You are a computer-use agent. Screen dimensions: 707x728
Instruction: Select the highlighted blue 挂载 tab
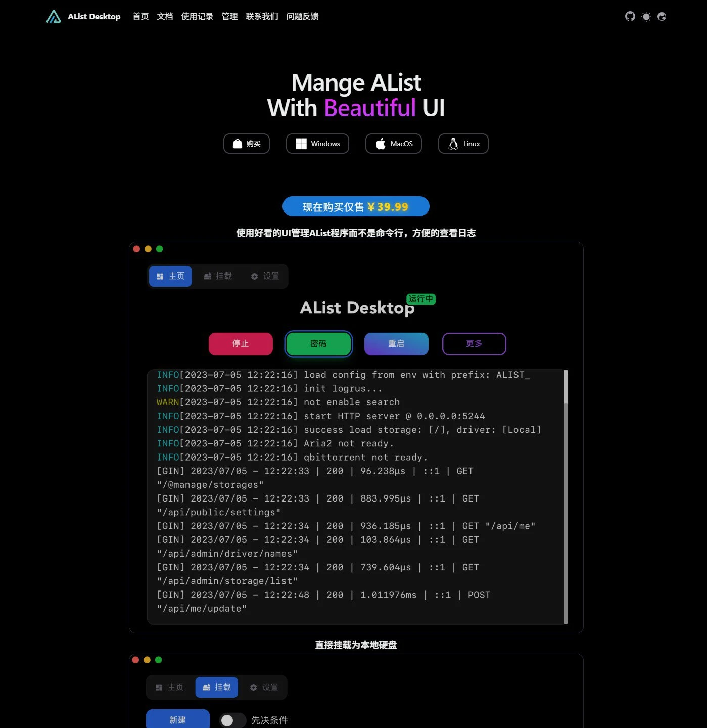tap(216, 687)
